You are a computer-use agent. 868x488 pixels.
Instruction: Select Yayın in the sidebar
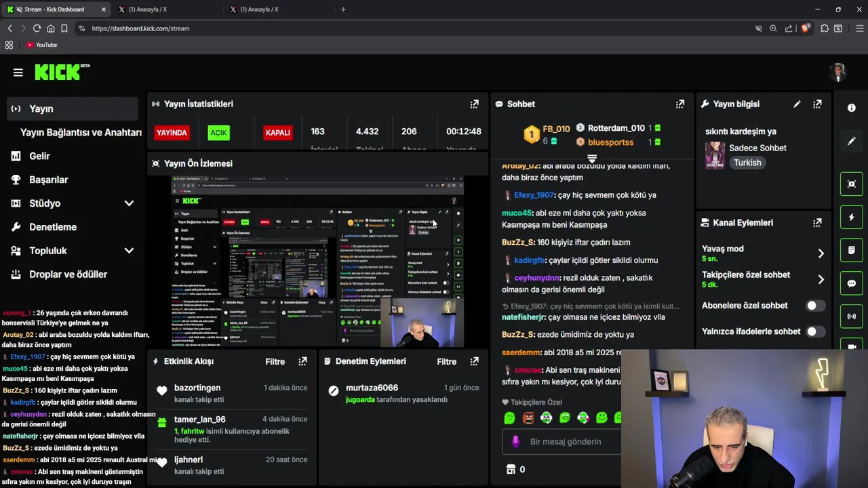pyautogui.click(x=73, y=108)
